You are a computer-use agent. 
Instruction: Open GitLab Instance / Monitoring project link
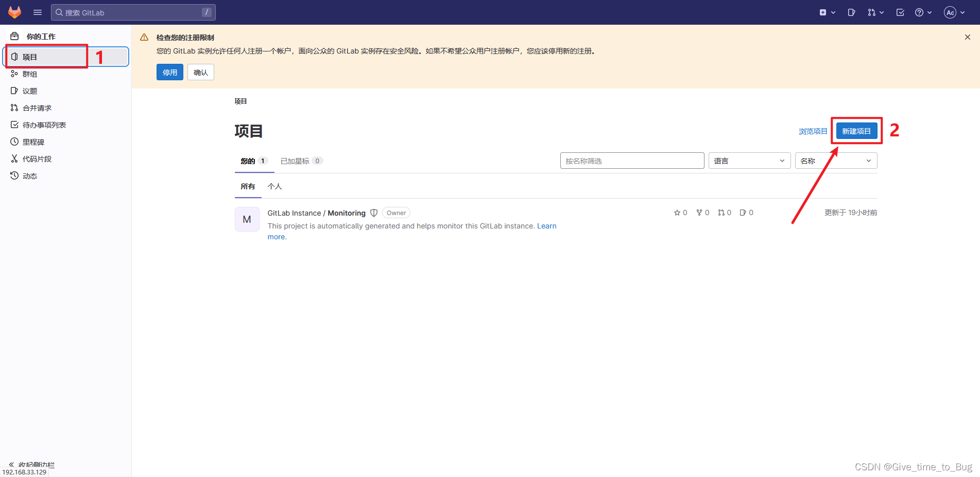(x=316, y=213)
